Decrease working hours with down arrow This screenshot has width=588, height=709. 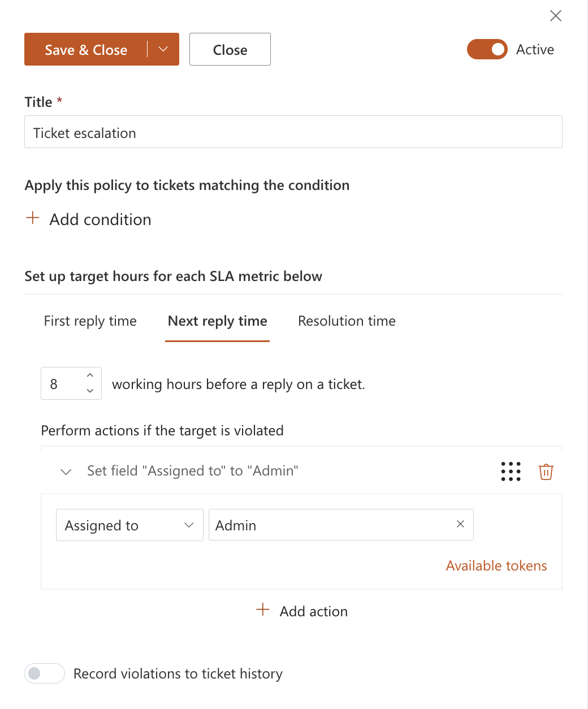90,391
